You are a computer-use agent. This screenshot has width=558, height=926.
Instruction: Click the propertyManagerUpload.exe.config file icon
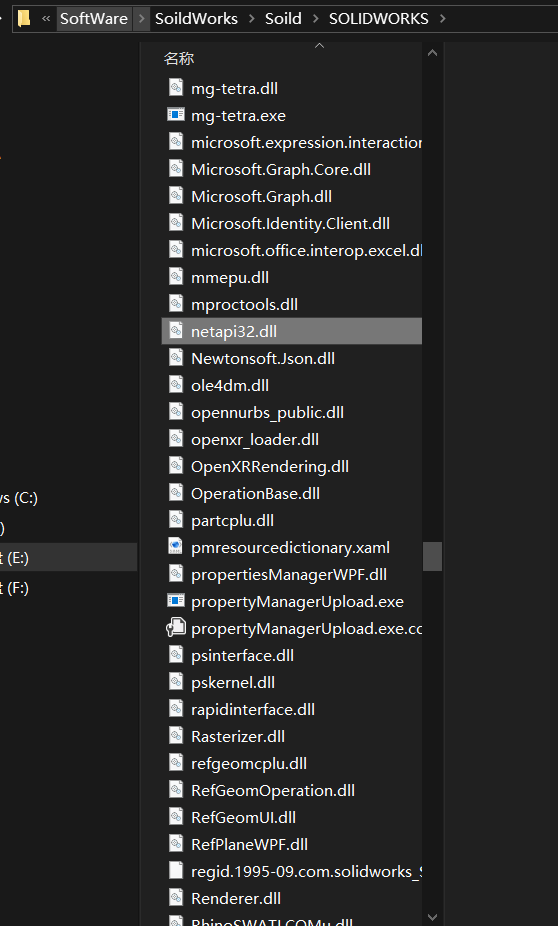tap(176, 628)
